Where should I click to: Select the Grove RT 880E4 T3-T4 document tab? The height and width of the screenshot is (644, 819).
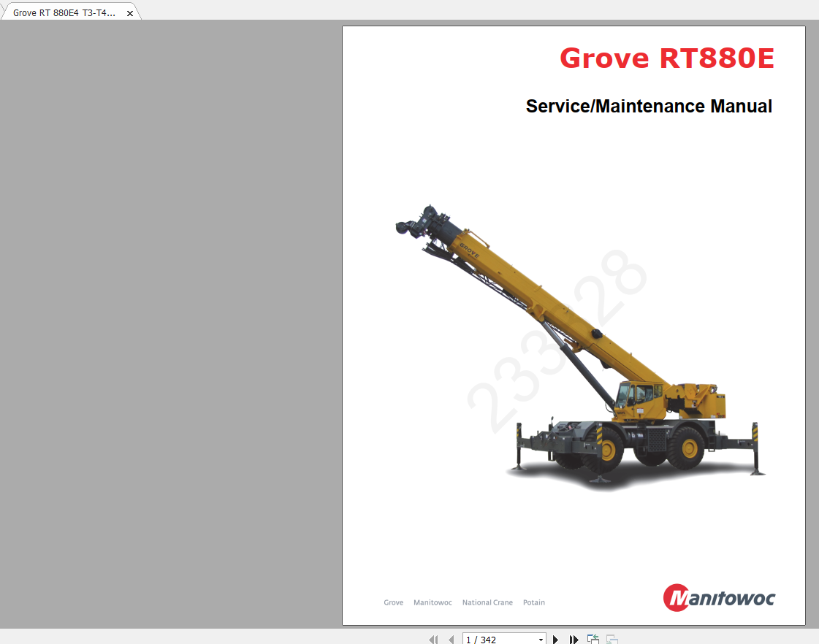(64, 12)
